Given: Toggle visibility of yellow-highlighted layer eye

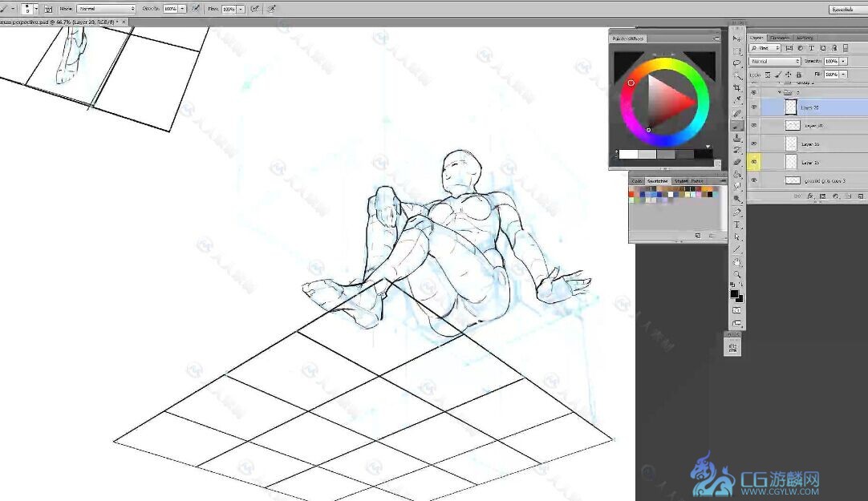Looking at the screenshot, I should coord(753,162).
